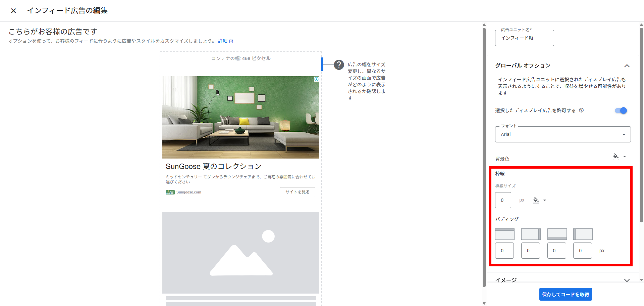
Task: Open the フォント dropdown showing Arial
Action: [562, 134]
